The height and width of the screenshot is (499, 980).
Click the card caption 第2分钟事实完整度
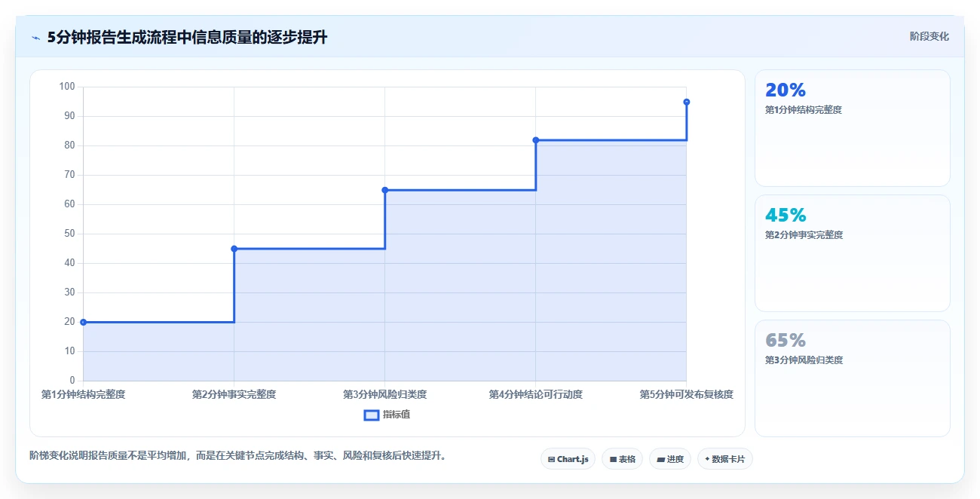point(804,235)
